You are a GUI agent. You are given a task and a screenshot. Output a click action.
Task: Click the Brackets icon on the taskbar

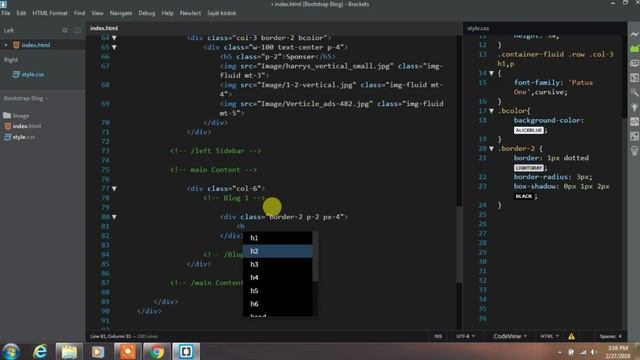click(186, 351)
